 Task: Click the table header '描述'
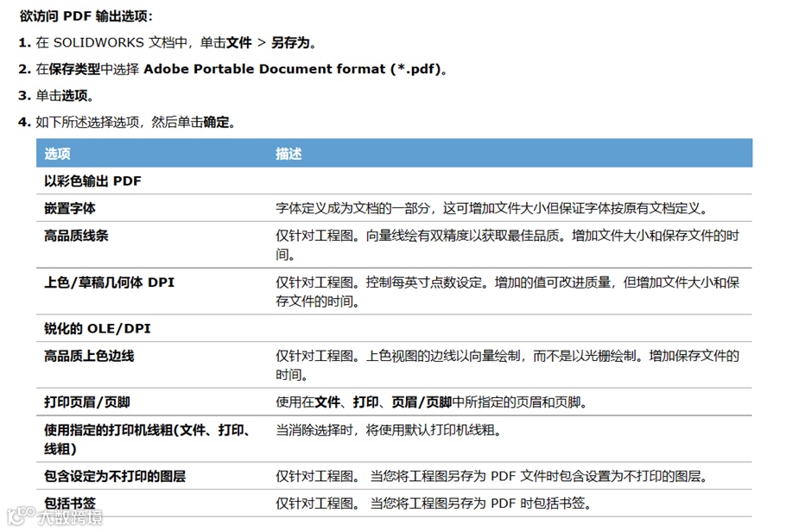point(288,154)
